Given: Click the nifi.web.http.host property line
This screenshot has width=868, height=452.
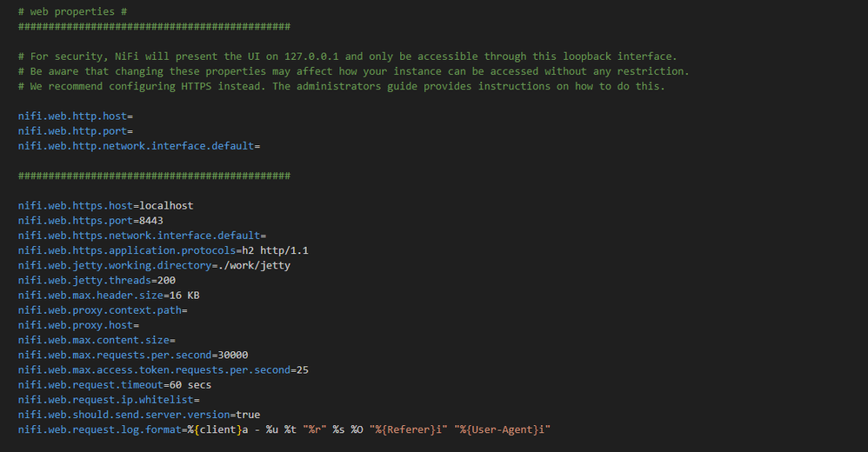Looking at the screenshot, I should coord(76,116).
